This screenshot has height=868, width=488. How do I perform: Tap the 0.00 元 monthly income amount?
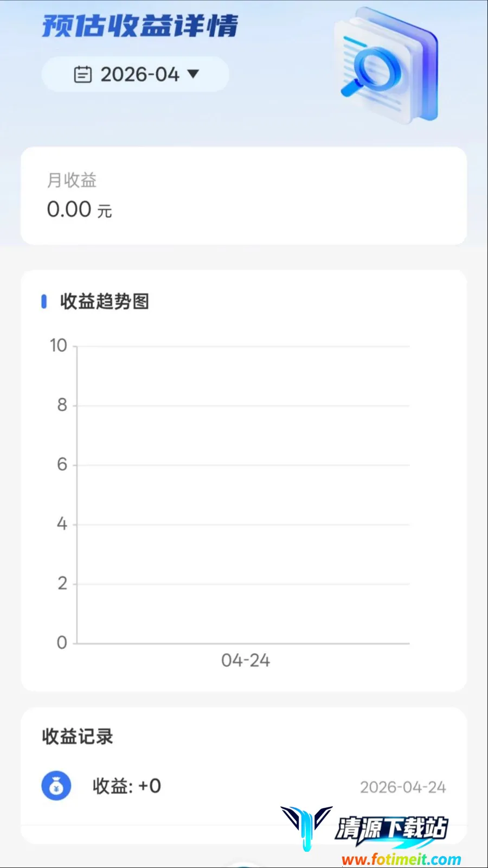click(79, 209)
